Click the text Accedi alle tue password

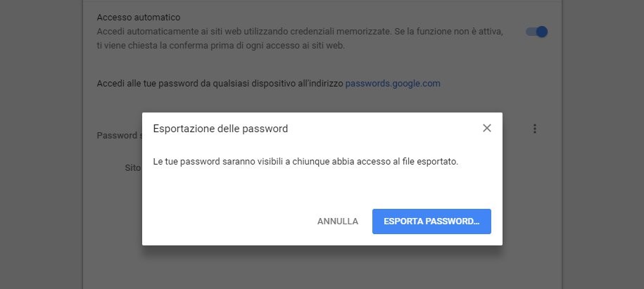pyautogui.click(x=220, y=83)
